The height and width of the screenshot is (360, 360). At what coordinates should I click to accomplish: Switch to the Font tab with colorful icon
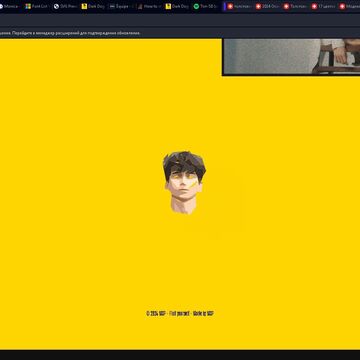[37, 6]
